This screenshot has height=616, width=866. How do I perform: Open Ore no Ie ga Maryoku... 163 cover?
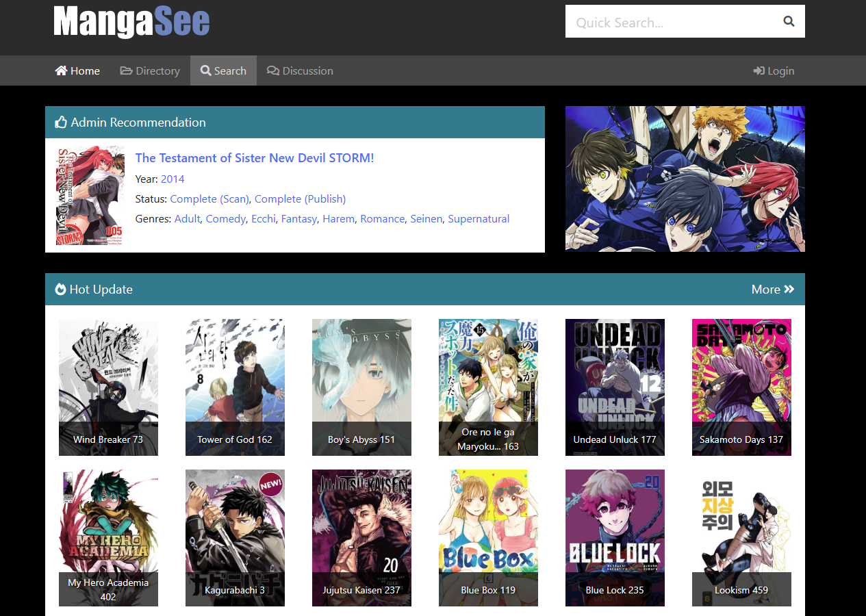(x=488, y=387)
